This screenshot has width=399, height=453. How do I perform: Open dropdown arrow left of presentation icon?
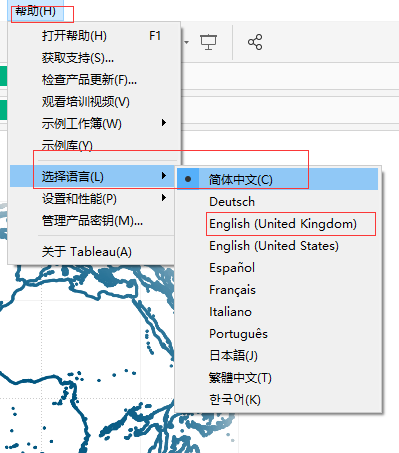click(x=186, y=42)
